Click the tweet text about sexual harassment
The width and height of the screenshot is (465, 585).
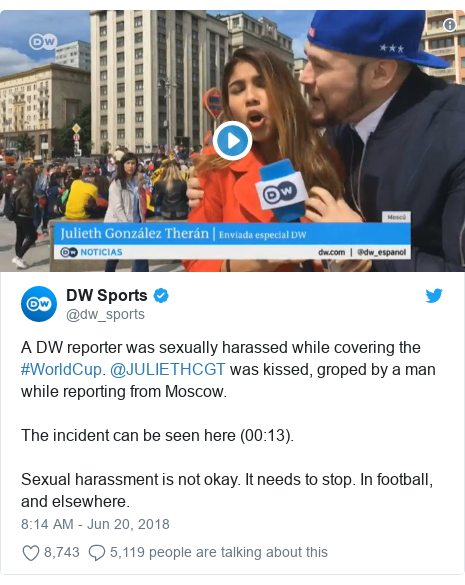(x=228, y=424)
